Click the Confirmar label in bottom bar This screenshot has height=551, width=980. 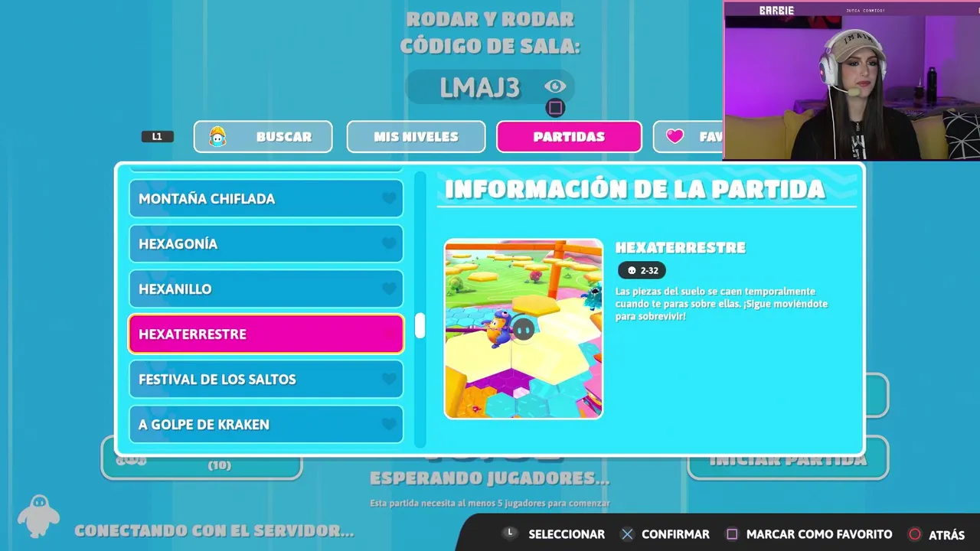click(x=675, y=534)
